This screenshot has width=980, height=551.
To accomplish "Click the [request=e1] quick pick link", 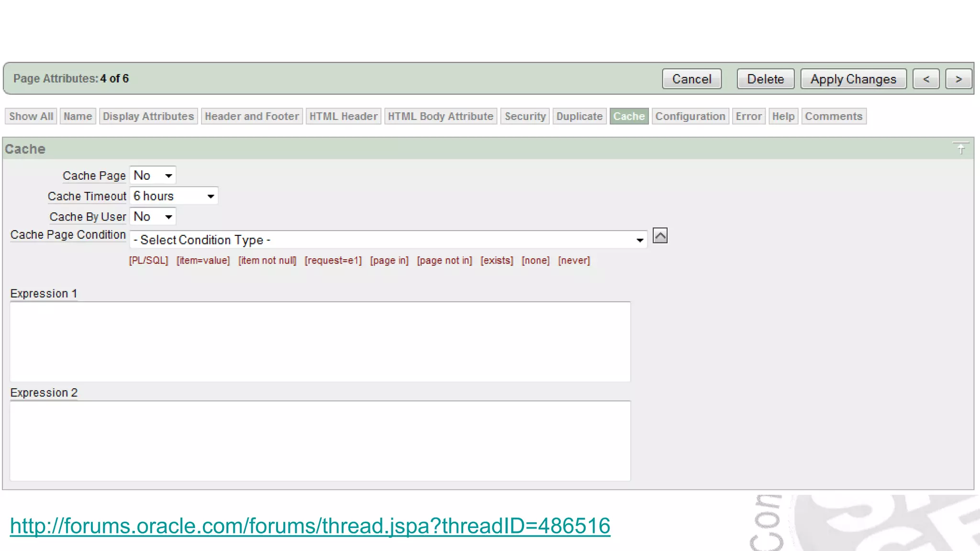I will pyautogui.click(x=333, y=261).
